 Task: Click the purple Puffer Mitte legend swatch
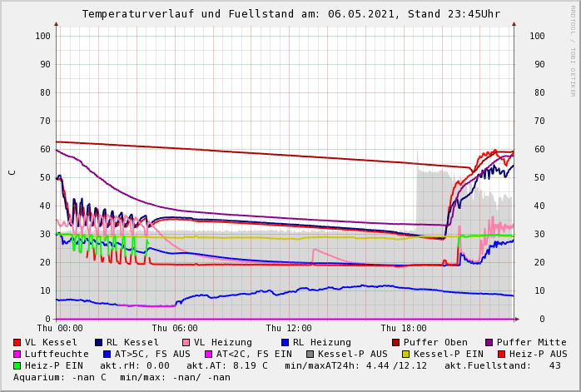489,342
